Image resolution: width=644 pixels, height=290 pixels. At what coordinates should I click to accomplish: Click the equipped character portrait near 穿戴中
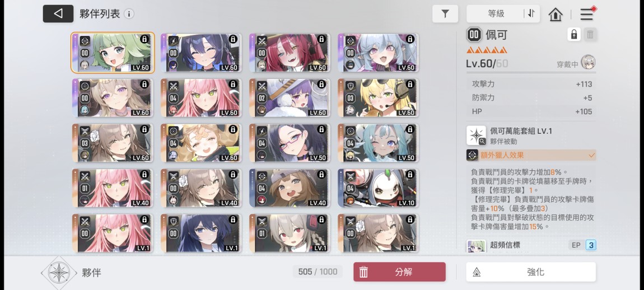click(x=589, y=62)
